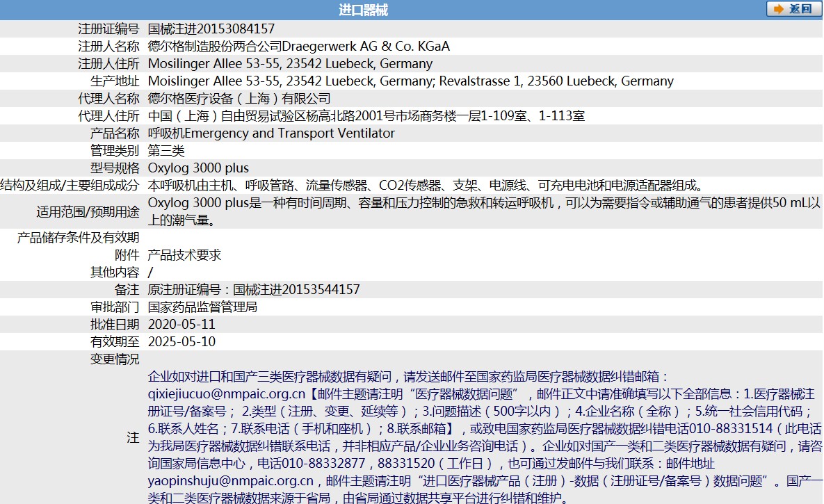Click the 代理人名称 field label
This screenshot has height=504, width=824.
click(x=108, y=98)
